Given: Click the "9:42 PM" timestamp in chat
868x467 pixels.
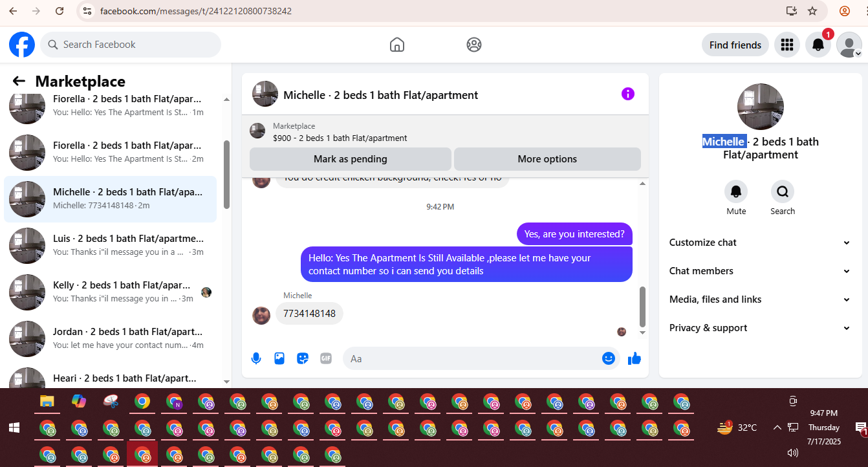Looking at the screenshot, I should tap(440, 207).
